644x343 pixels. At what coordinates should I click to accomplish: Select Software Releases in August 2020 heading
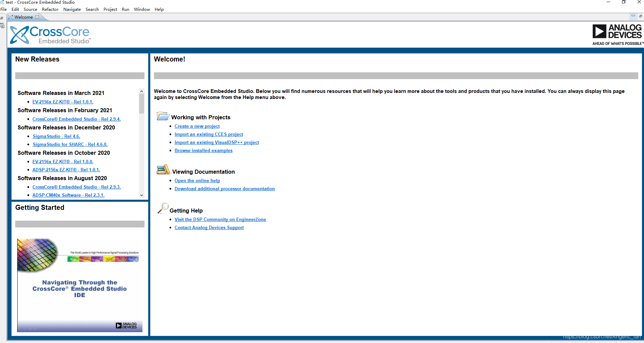coord(62,178)
